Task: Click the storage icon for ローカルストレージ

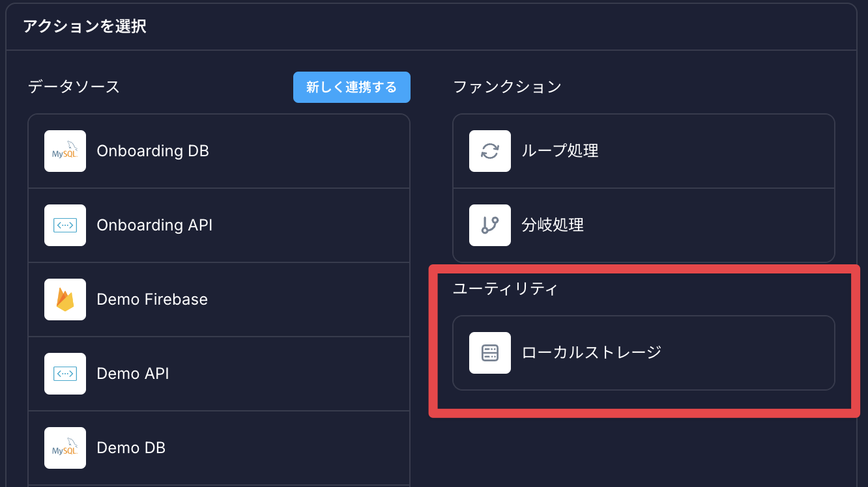Action: coord(490,353)
